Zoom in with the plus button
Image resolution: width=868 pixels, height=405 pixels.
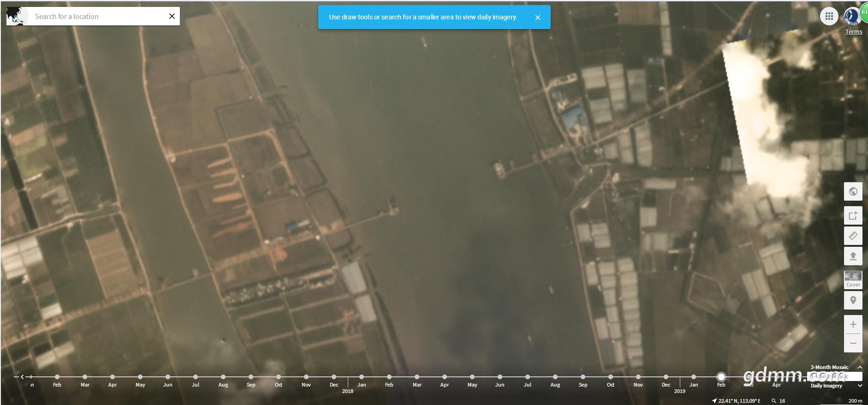(853, 324)
